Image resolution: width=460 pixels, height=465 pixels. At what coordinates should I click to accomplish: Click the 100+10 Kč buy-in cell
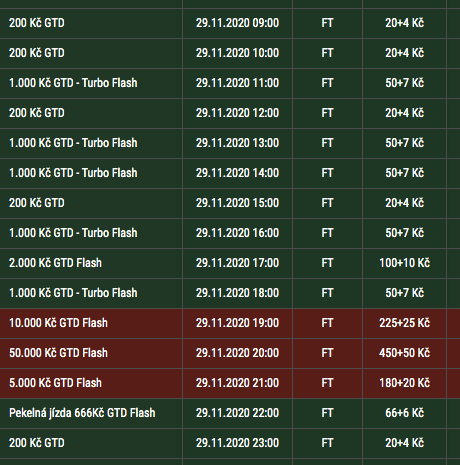(404, 263)
